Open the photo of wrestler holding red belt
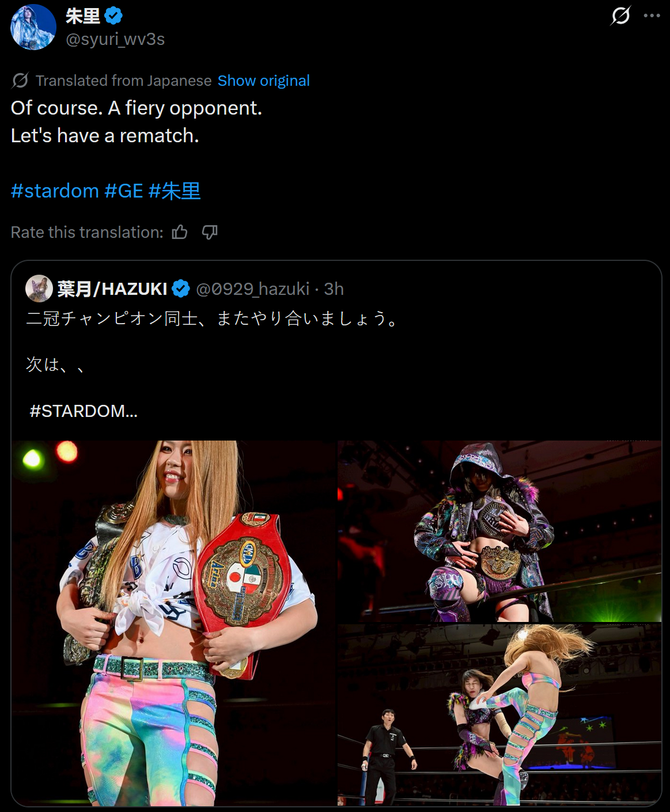Image resolution: width=670 pixels, height=812 pixels. pyautogui.click(x=173, y=623)
